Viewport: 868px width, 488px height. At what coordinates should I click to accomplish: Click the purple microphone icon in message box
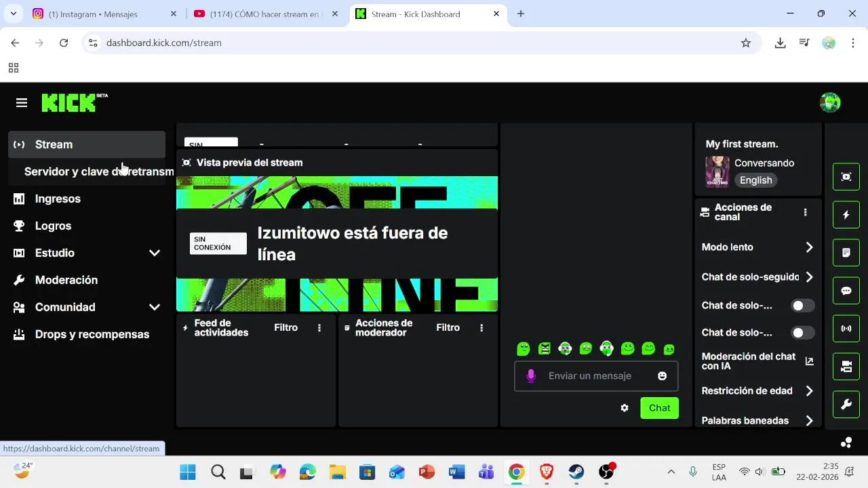click(x=531, y=376)
